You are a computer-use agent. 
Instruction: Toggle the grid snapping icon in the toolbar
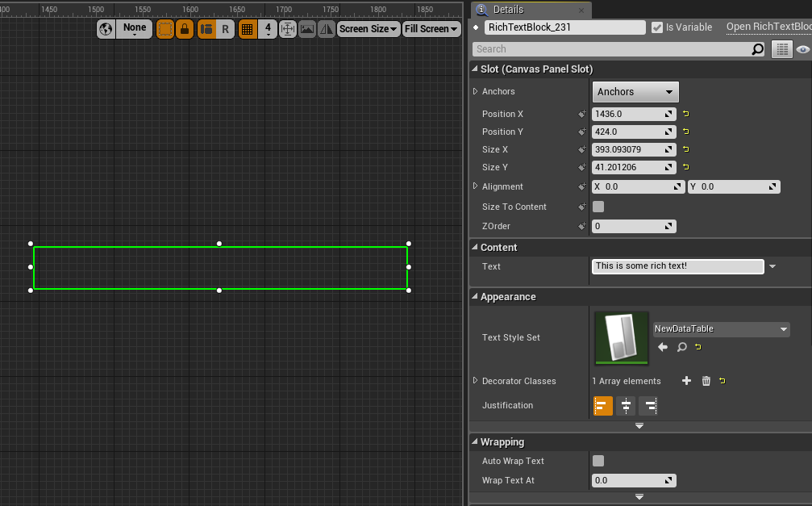tap(248, 28)
